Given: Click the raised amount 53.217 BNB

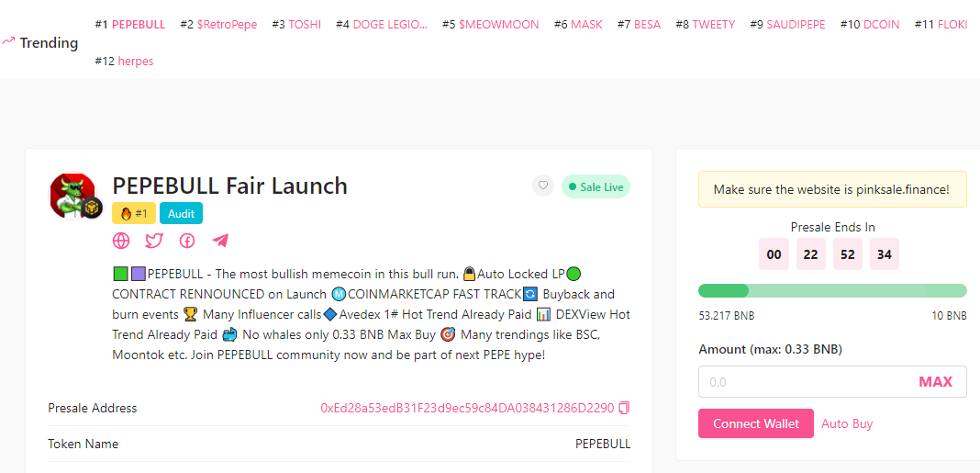Looking at the screenshot, I should 726,316.
